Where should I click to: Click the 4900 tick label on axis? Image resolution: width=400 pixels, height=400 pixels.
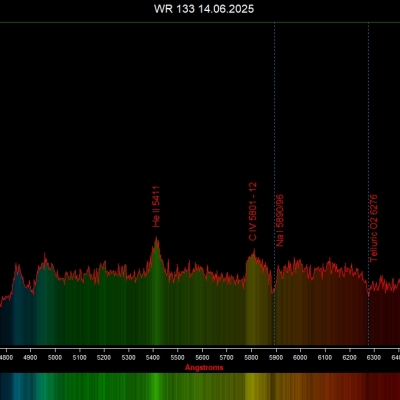pos(30,358)
